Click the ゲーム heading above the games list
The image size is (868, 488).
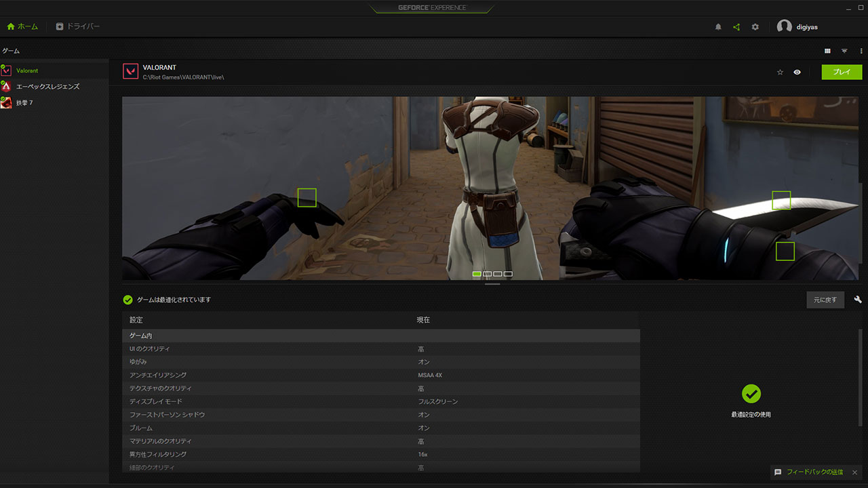[11, 51]
